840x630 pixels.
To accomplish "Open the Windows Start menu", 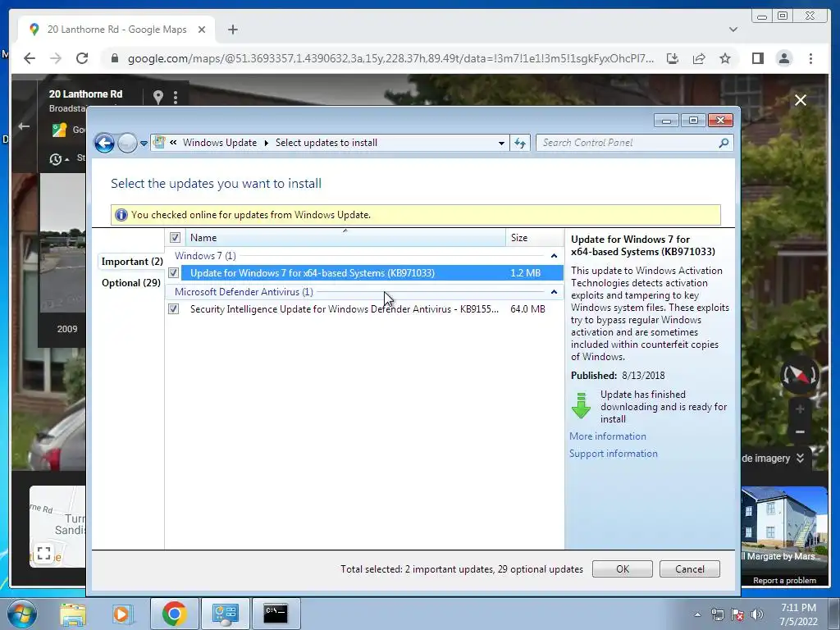I will point(22,614).
